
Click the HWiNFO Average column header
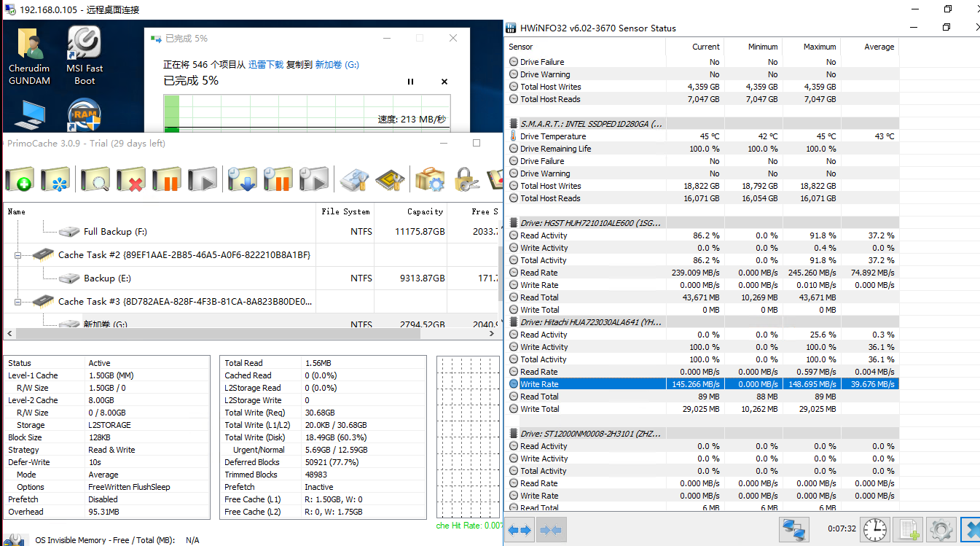click(x=869, y=47)
